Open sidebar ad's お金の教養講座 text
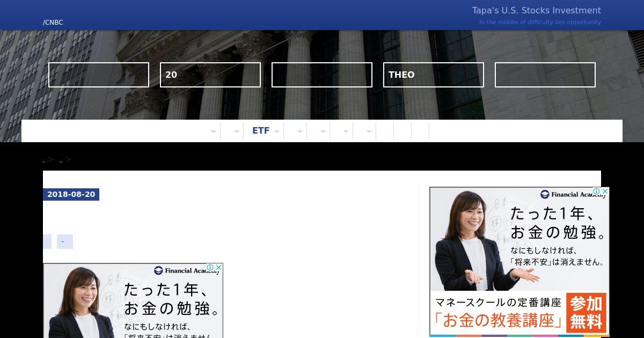This screenshot has width=644, height=338. (499, 320)
